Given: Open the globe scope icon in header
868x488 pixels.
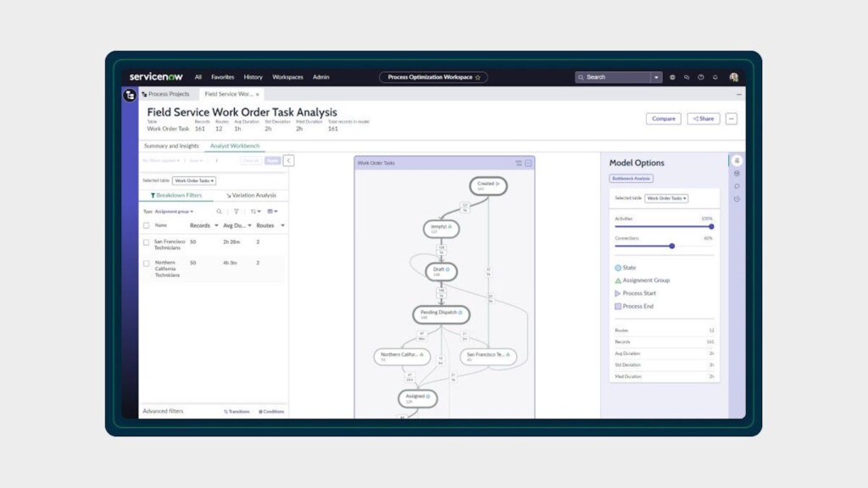Looking at the screenshot, I should [x=672, y=77].
